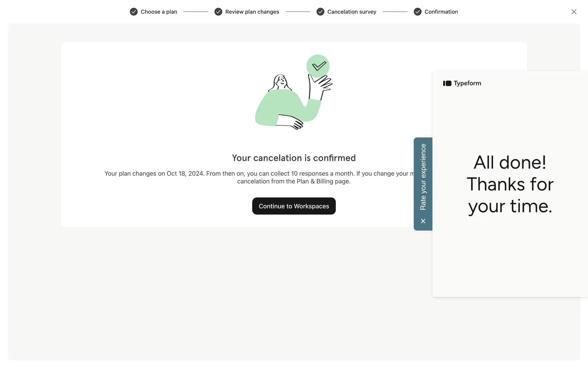Select the Confirmation step label
This screenshot has height=368, width=588.
[x=441, y=12]
